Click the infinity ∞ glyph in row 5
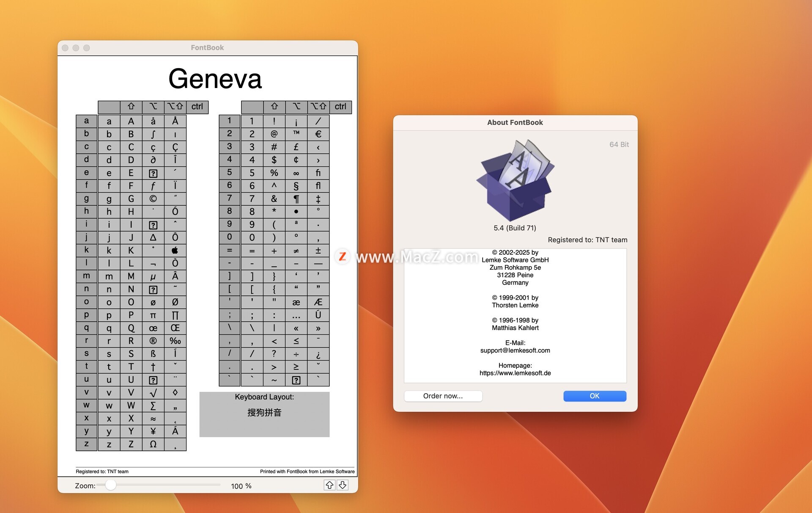The height and width of the screenshot is (513, 812). click(x=296, y=173)
